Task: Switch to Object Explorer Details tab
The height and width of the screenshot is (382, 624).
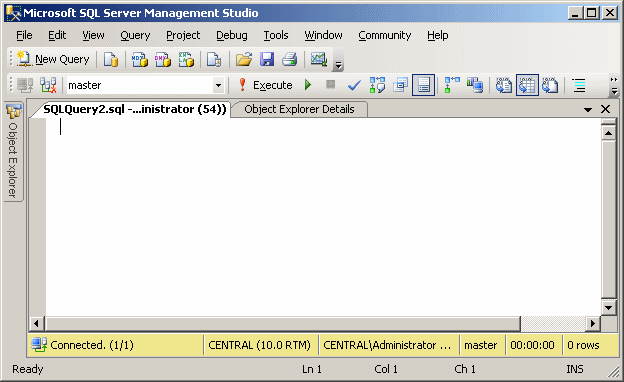Action: click(x=299, y=109)
